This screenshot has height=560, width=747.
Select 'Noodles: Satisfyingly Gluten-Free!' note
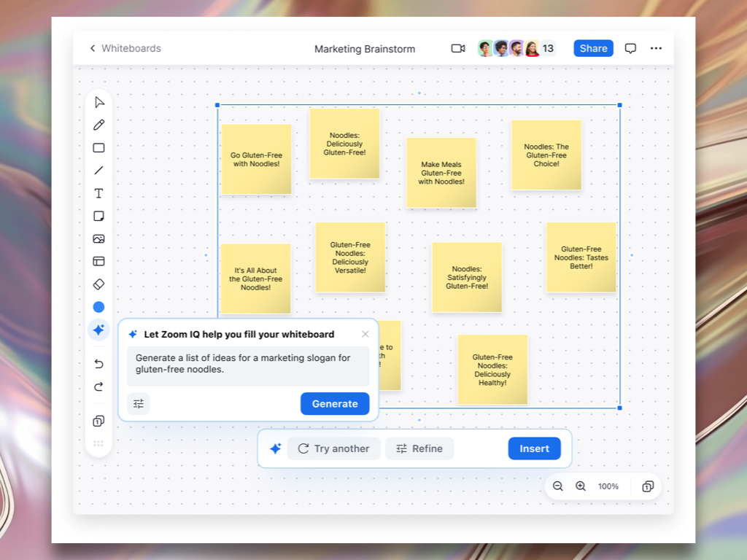tap(467, 277)
